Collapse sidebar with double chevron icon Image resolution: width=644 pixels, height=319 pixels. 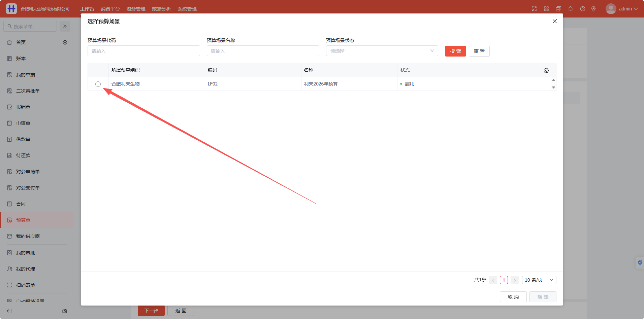click(65, 26)
